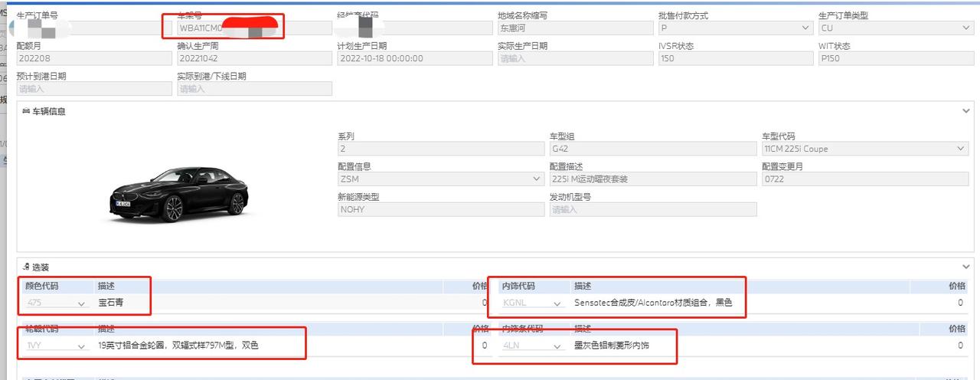Viewport: 980px width, 380px height.
Task: Open the 轮毂代码 dropdown showing 1VY
Action: 56,346
